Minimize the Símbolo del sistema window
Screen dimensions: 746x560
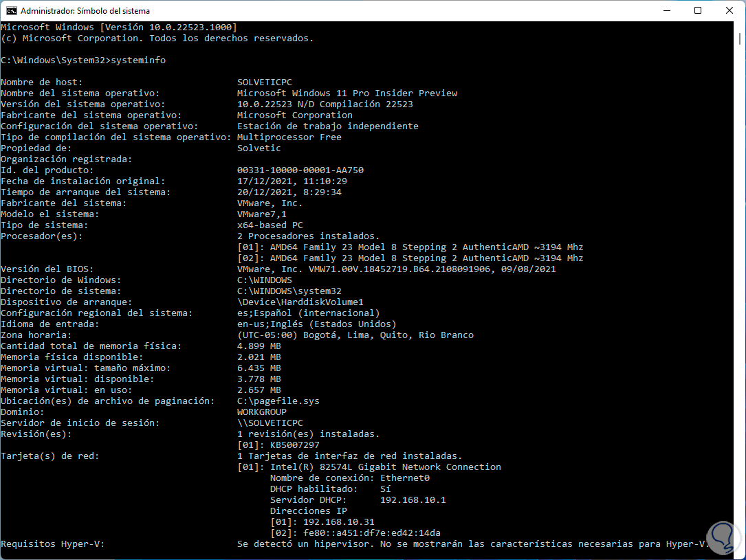pyautogui.click(x=667, y=10)
